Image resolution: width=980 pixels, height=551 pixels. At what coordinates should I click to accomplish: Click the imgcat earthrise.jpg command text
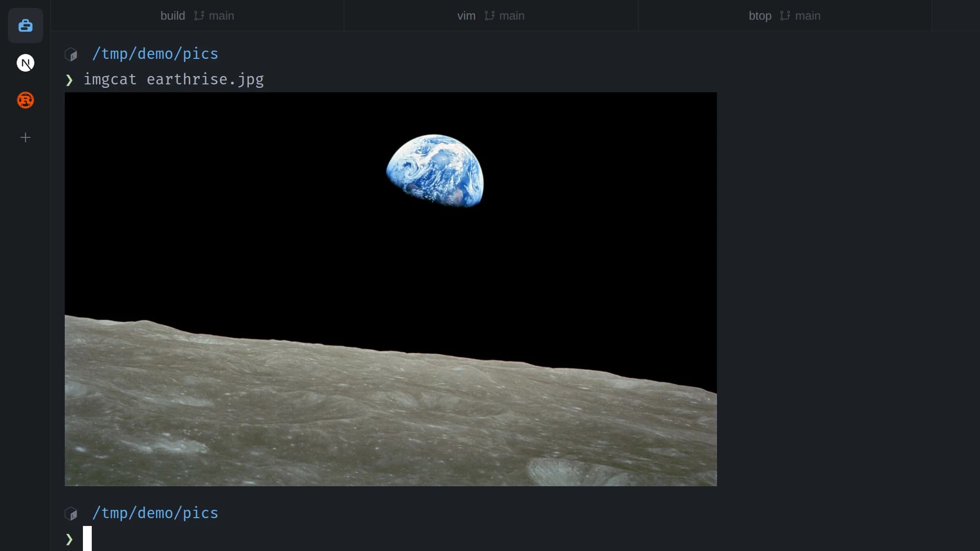(x=174, y=79)
